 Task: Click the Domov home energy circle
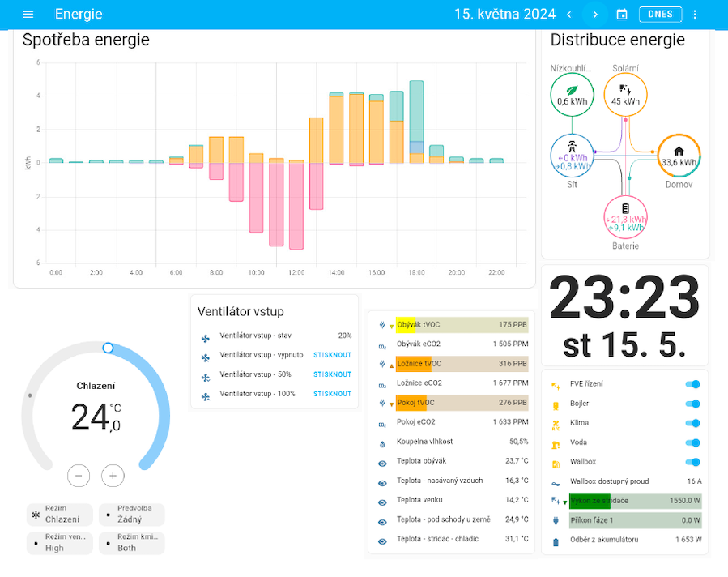pos(679,156)
